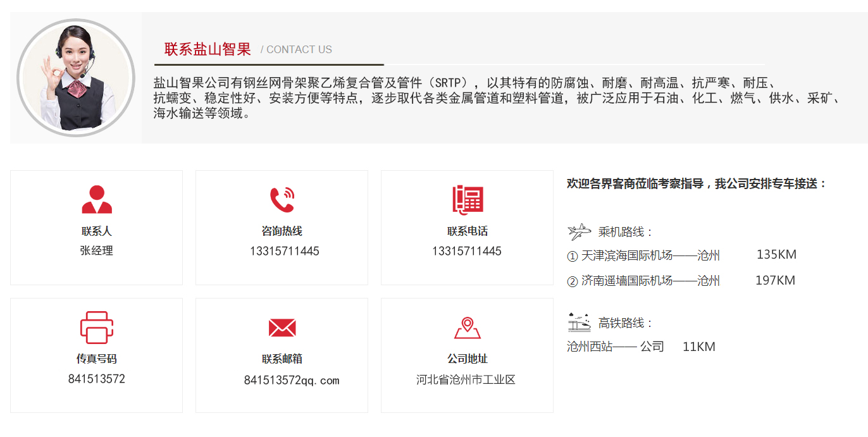This screenshot has height=437, width=868.
Task: Select the 联系盐山智果 heading
Action: (208, 49)
